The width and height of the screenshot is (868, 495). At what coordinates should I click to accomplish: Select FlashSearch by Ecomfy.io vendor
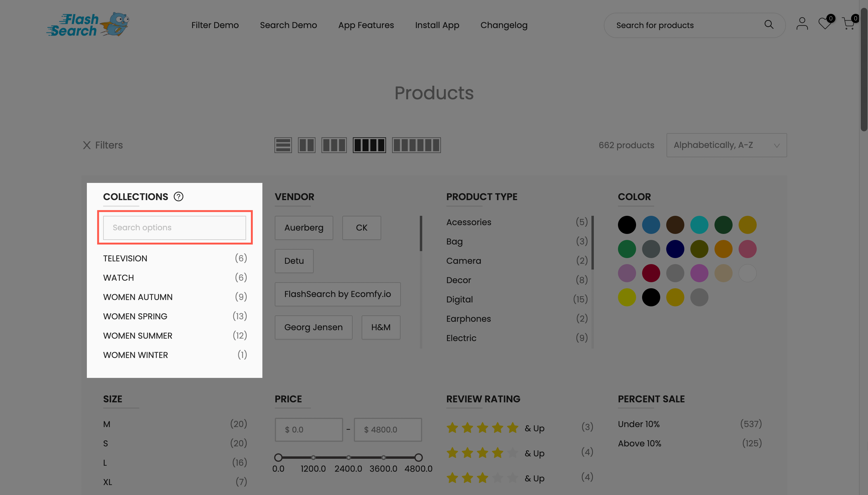click(337, 294)
